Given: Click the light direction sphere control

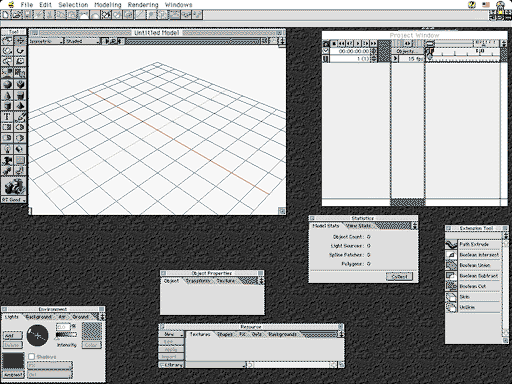Looking at the screenshot, I should coord(37,335).
